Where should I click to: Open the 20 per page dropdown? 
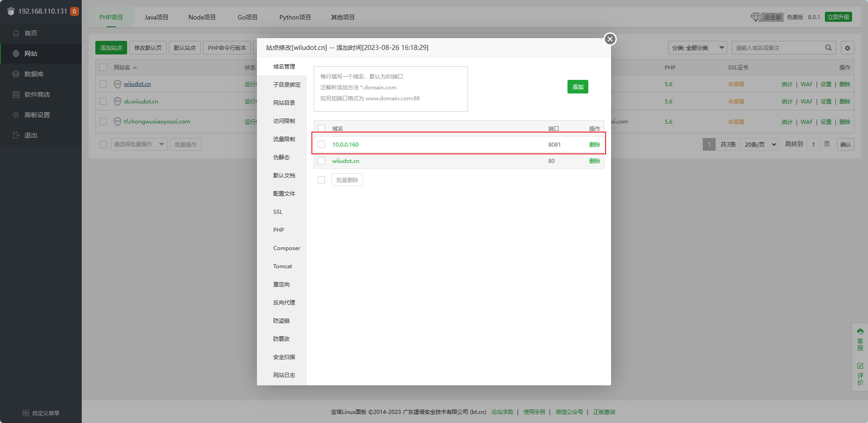click(x=760, y=144)
